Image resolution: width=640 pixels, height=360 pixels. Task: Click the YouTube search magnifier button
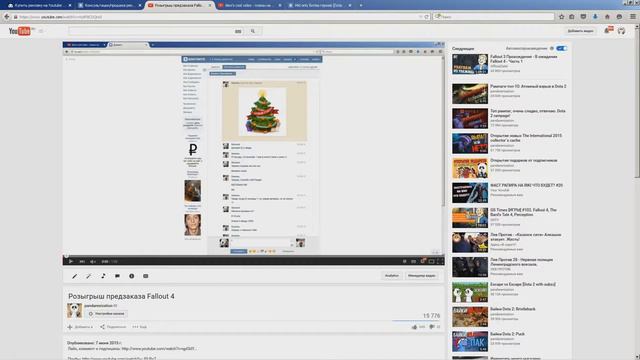[x=253, y=31]
